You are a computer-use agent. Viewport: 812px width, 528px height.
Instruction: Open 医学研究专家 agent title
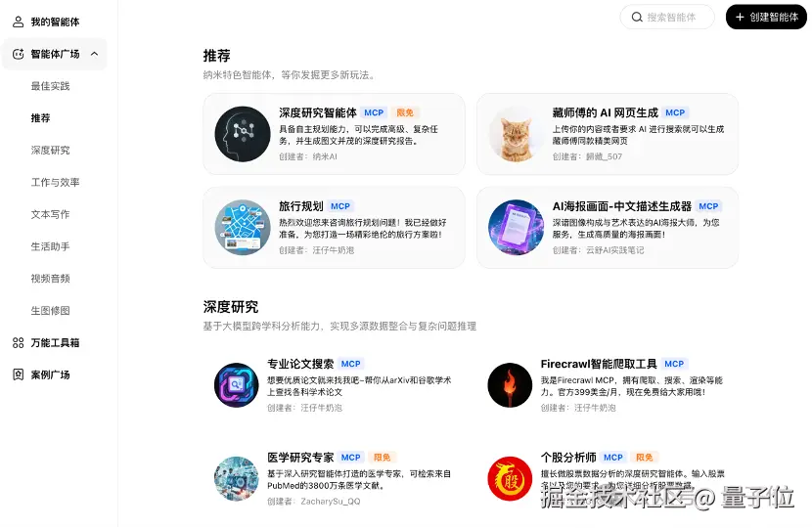[300, 458]
